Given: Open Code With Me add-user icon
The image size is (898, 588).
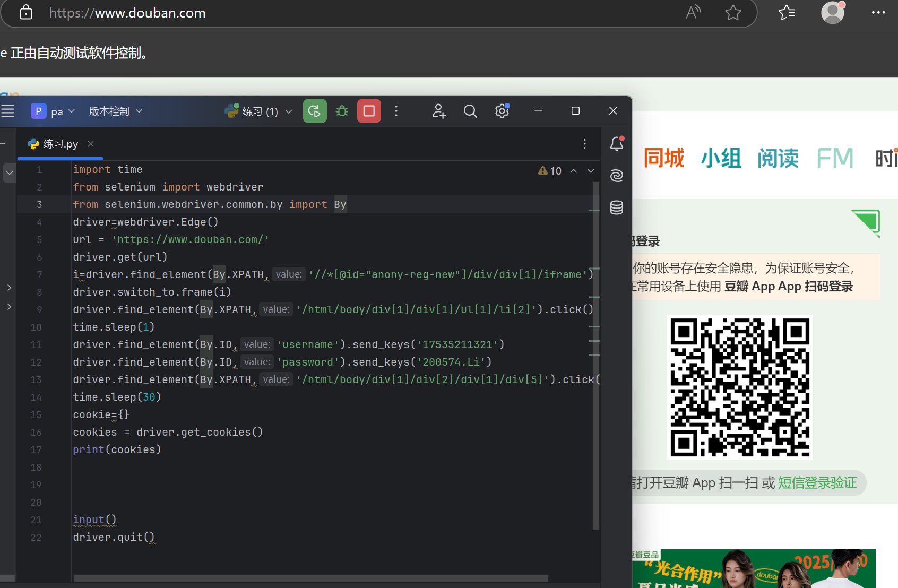Looking at the screenshot, I should coord(439,111).
